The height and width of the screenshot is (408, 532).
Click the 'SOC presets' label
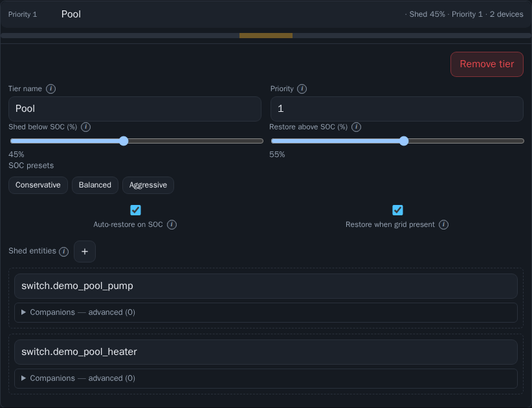coord(31,166)
